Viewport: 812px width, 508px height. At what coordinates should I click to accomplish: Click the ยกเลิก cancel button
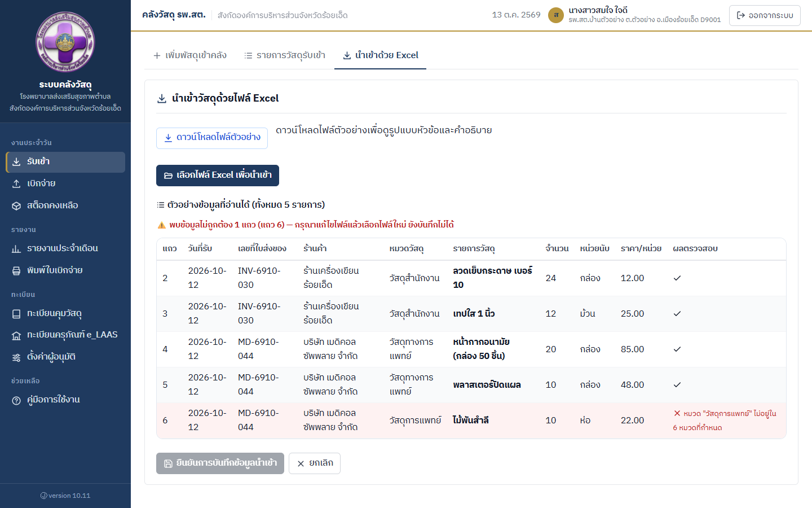(x=315, y=463)
